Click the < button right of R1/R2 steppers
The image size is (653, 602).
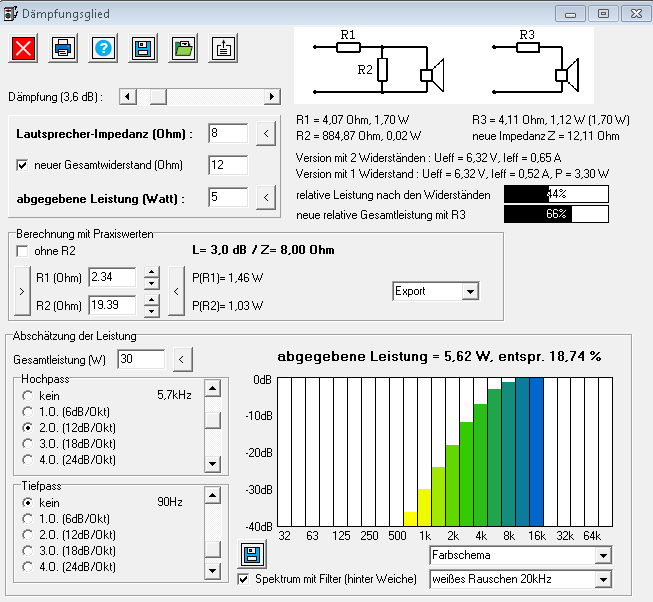click(x=176, y=291)
